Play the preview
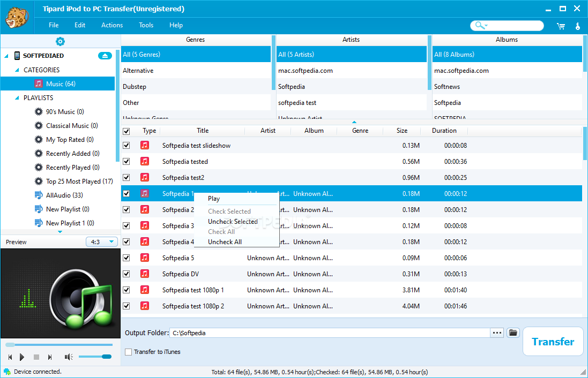 (22, 357)
